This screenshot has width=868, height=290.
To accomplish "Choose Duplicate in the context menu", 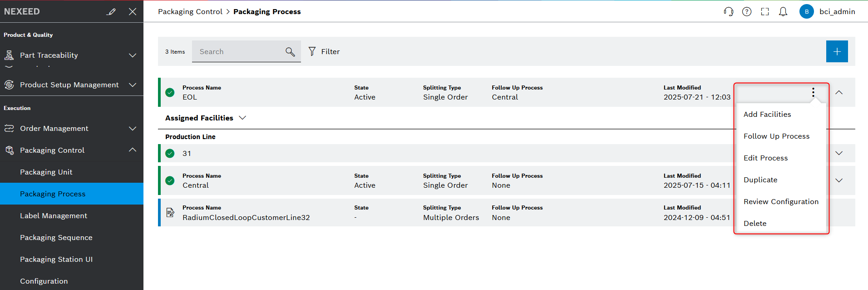I will [x=760, y=180].
